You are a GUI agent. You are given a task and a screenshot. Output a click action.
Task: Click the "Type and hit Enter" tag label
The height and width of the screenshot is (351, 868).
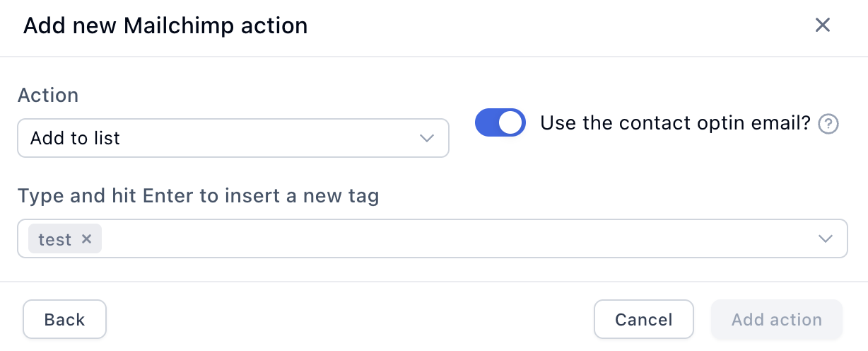pos(198,196)
